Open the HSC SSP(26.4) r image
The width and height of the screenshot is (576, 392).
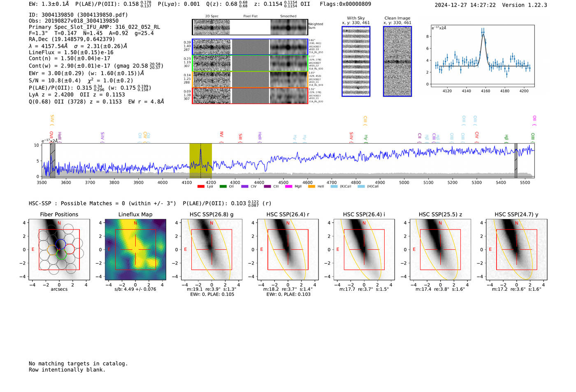(288, 250)
